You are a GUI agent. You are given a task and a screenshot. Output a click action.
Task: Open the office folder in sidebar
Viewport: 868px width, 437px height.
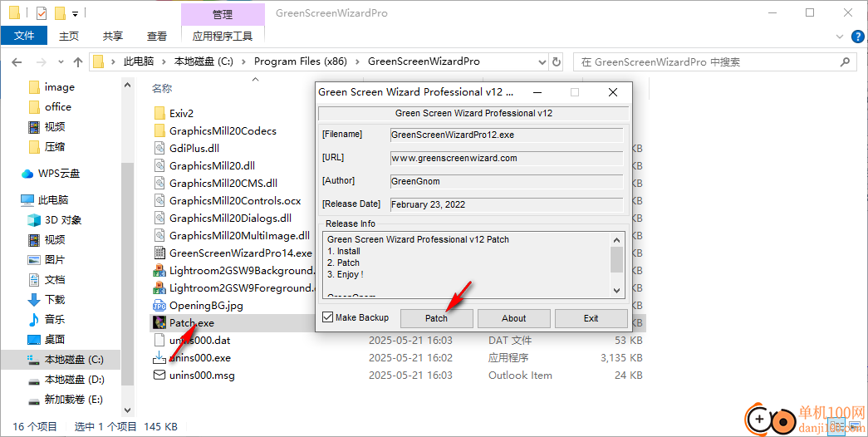[x=58, y=107]
